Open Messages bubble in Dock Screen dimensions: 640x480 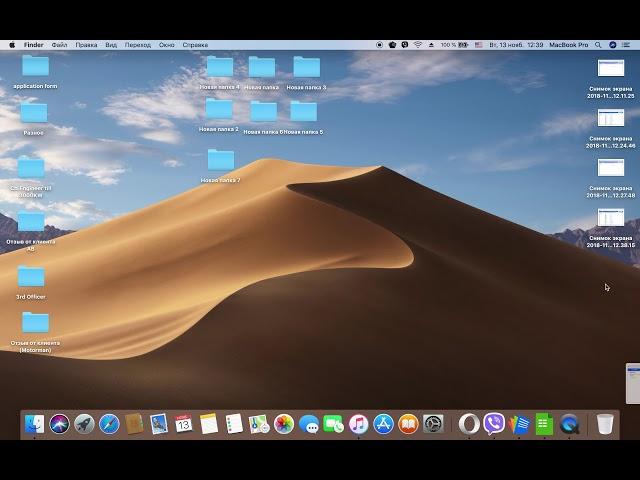(309, 424)
